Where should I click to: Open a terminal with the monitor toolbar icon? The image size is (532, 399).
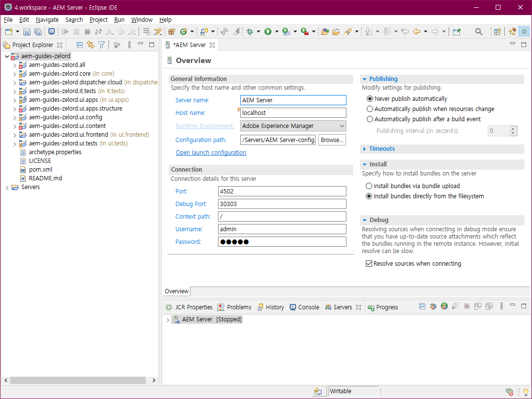[51, 32]
